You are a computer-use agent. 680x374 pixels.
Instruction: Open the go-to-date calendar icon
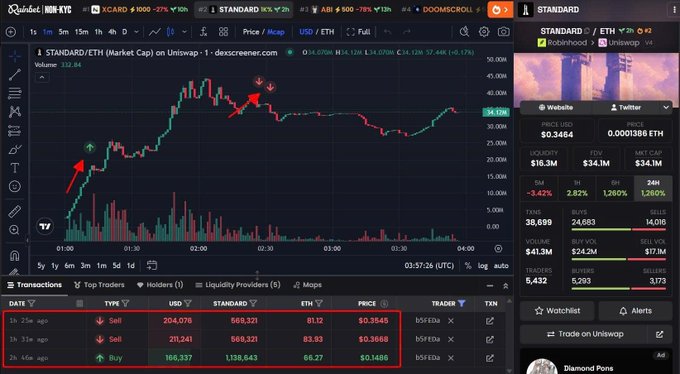[152, 265]
